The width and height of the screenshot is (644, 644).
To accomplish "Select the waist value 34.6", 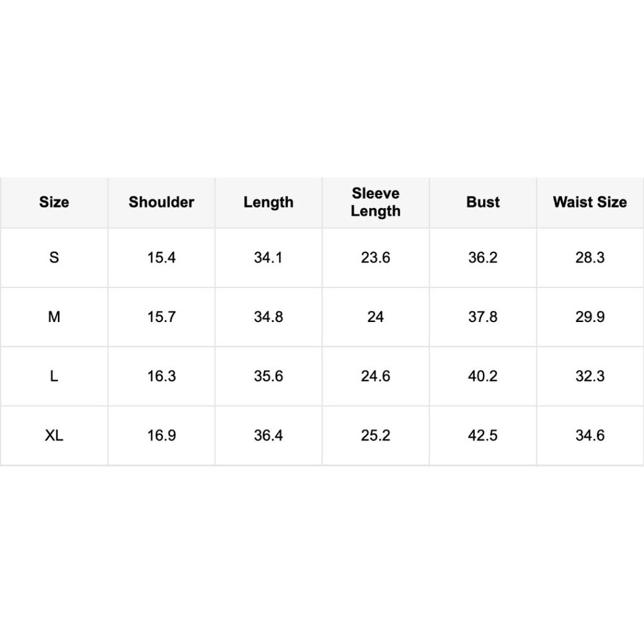I will pyautogui.click(x=590, y=435).
